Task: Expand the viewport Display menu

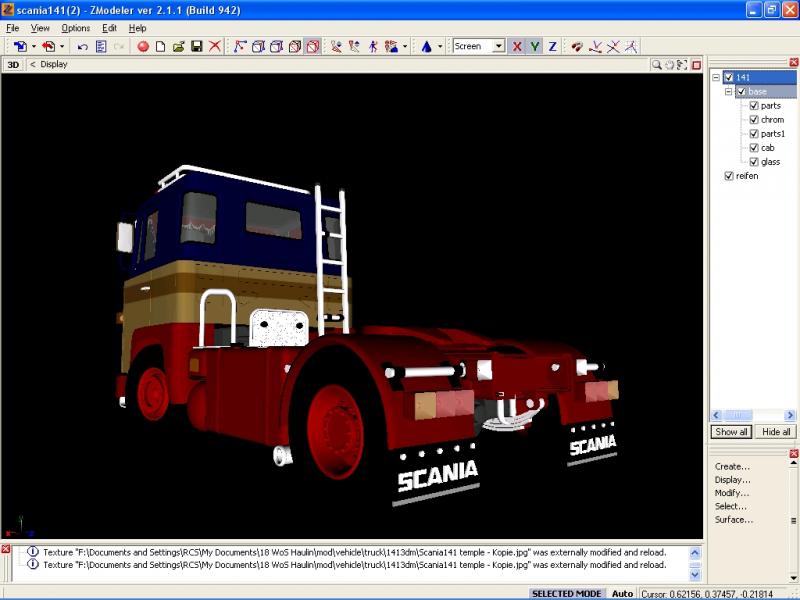Action: [49, 64]
